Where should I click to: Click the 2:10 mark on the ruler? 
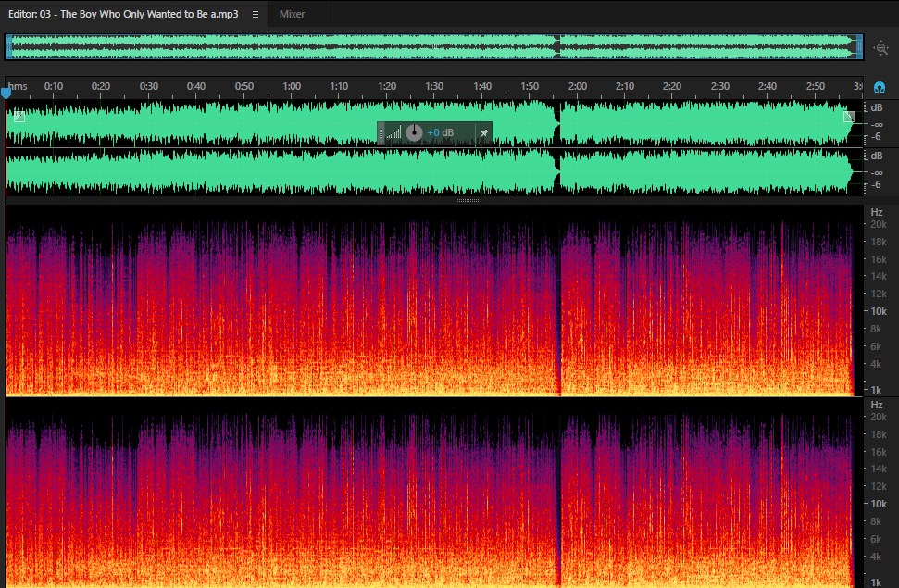pos(624,86)
